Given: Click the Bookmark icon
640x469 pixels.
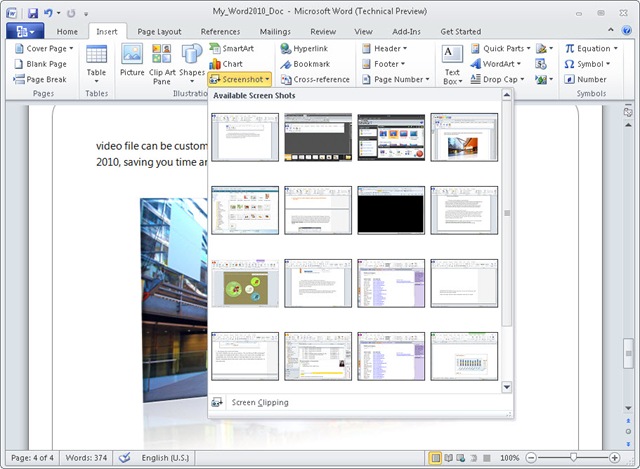Looking at the screenshot, I should click(x=286, y=64).
